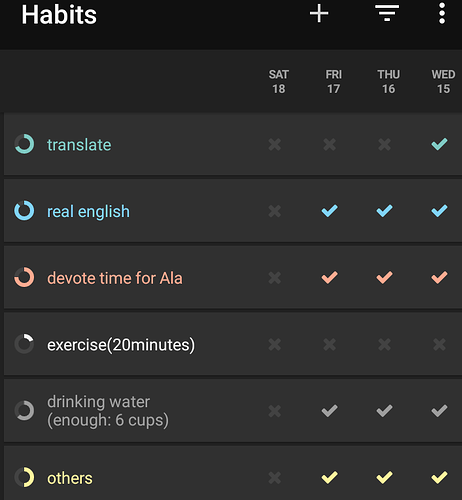Toggle devote time for Ala Friday checkmark

(x=329, y=277)
